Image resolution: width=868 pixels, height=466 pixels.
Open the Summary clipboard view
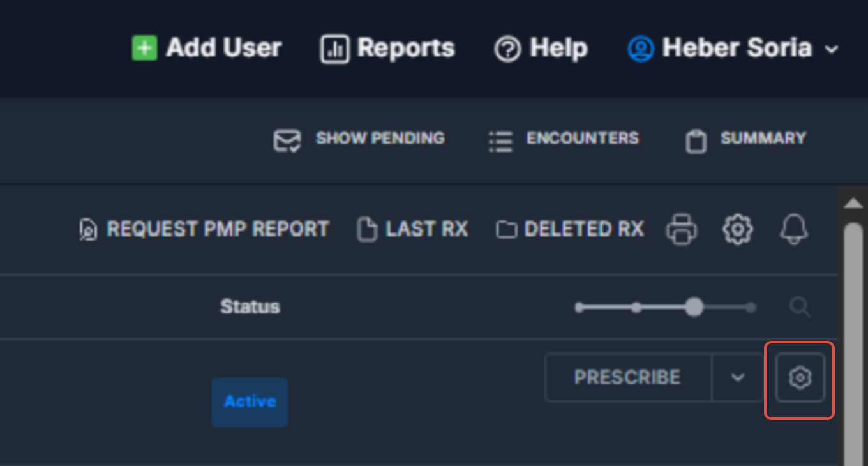pyautogui.click(x=745, y=139)
